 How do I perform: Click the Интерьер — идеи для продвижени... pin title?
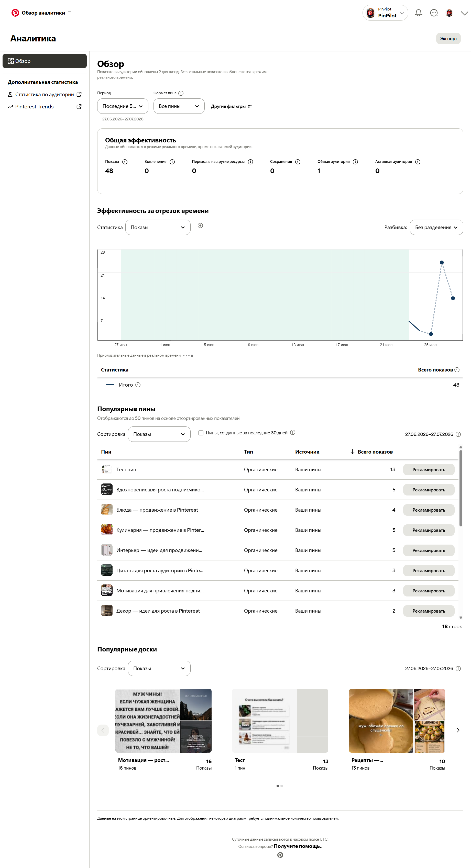(159, 550)
